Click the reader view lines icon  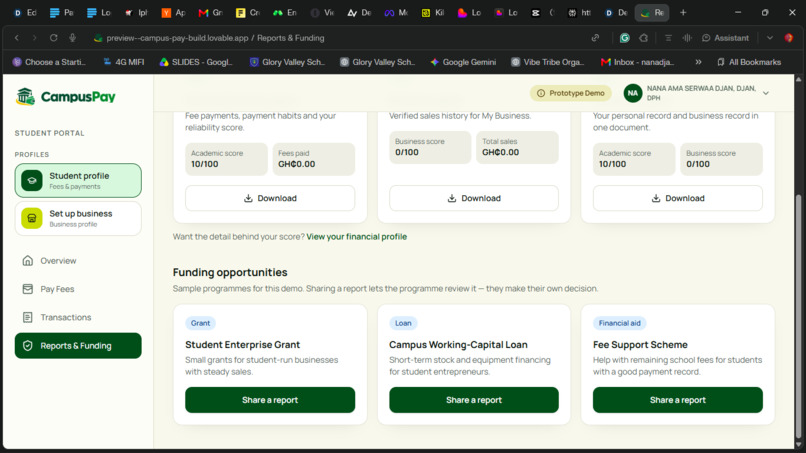(668, 38)
